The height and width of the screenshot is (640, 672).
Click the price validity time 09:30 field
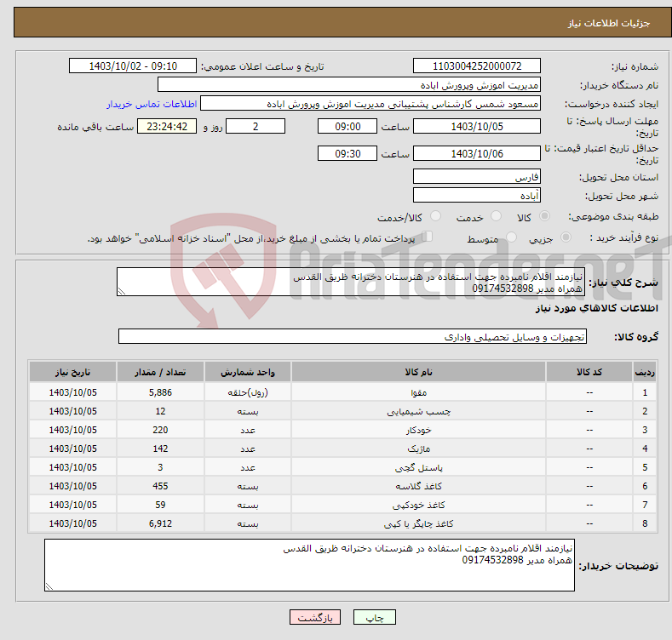click(x=347, y=153)
